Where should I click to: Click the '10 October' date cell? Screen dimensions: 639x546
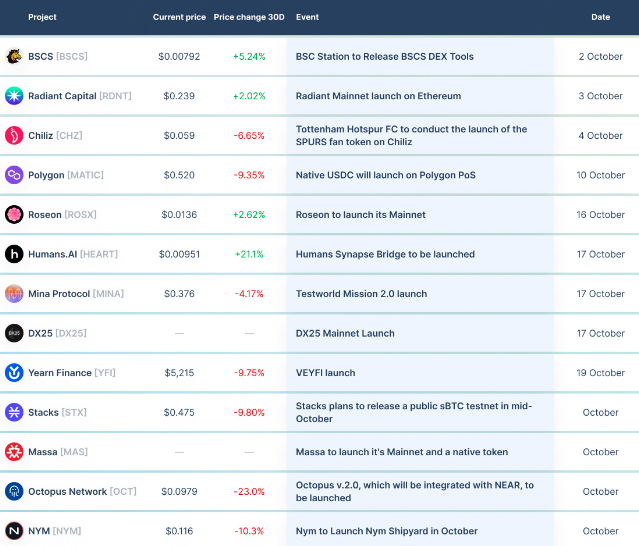601,175
